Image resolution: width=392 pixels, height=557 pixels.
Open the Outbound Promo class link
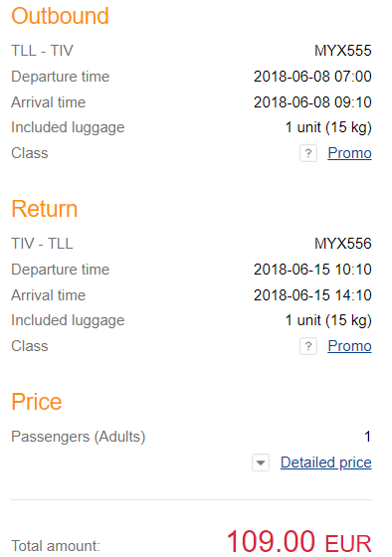pyautogui.click(x=349, y=153)
